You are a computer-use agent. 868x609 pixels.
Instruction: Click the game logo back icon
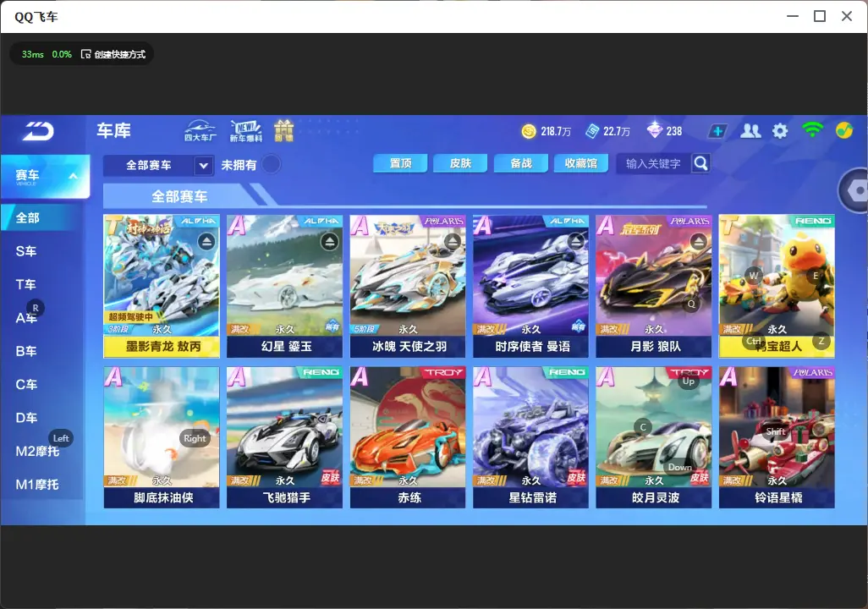tap(38, 131)
